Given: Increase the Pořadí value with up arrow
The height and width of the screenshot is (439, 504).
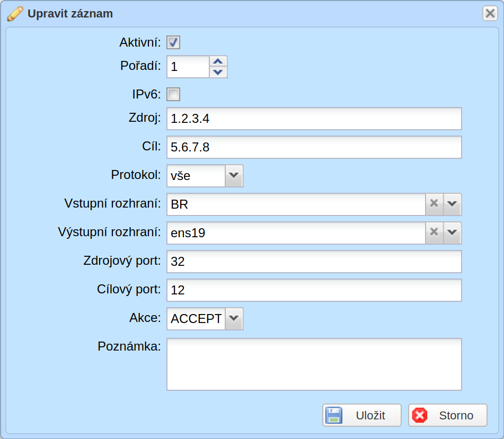Looking at the screenshot, I should [218, 61].
